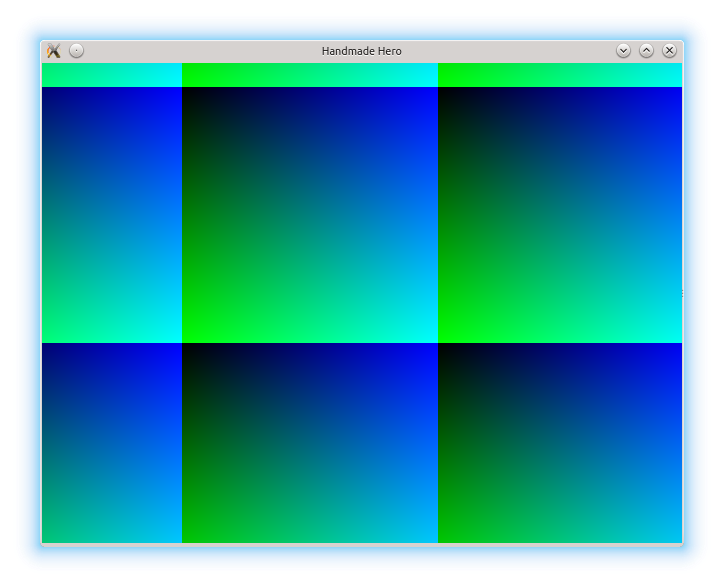Screen dimensions: 724x587
Task: Click the black corner of the bottom-right tile
Action: click(x=444, y=349)
